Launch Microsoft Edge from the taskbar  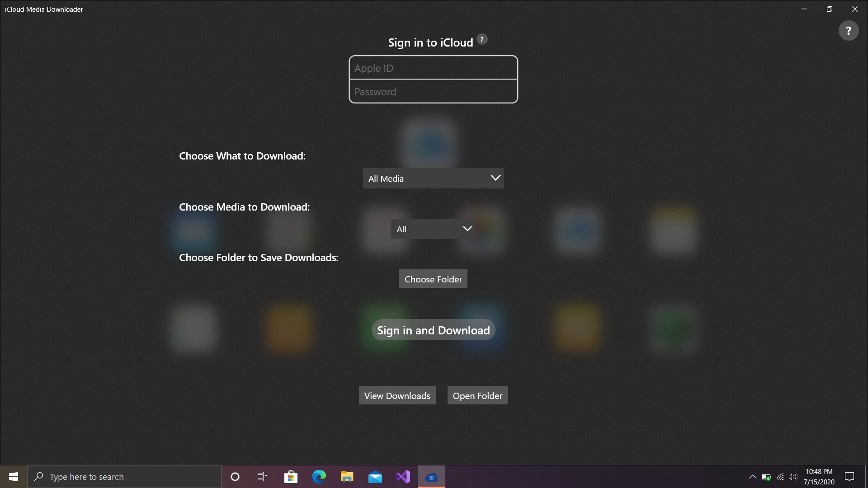319,477
